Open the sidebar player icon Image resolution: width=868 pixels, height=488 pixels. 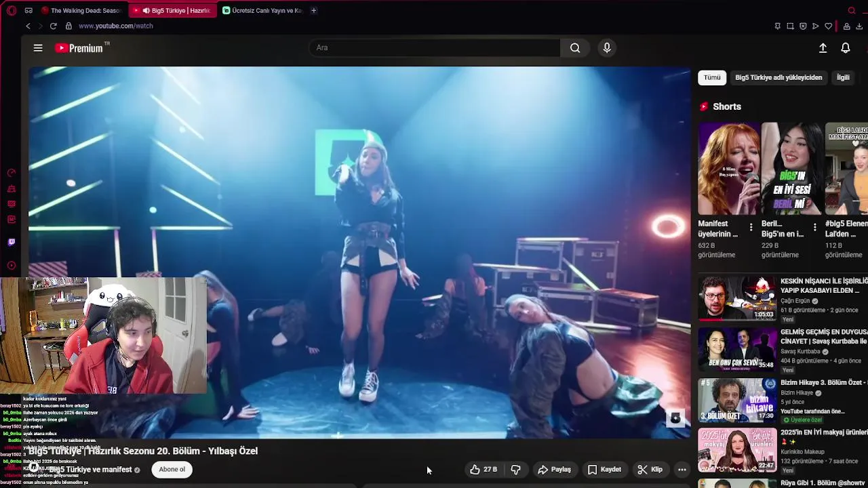(12, 266)
